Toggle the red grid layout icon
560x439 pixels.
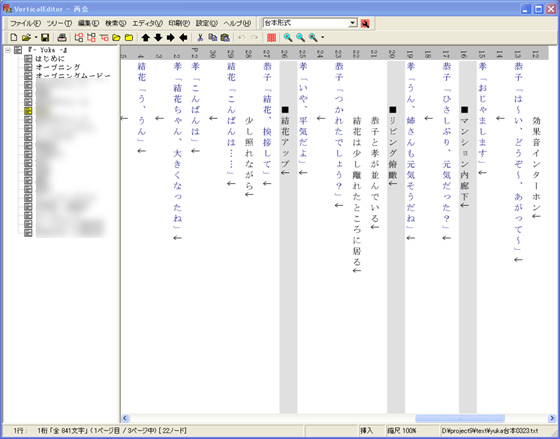[271, 37]
